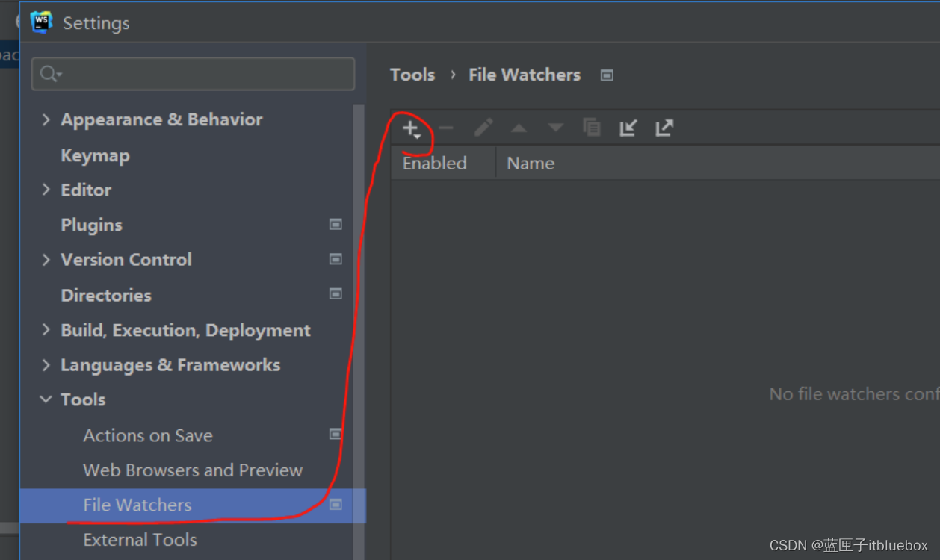Click the Edit watcher pencil icon
This screenshot has width=940, height=560.
483,128
